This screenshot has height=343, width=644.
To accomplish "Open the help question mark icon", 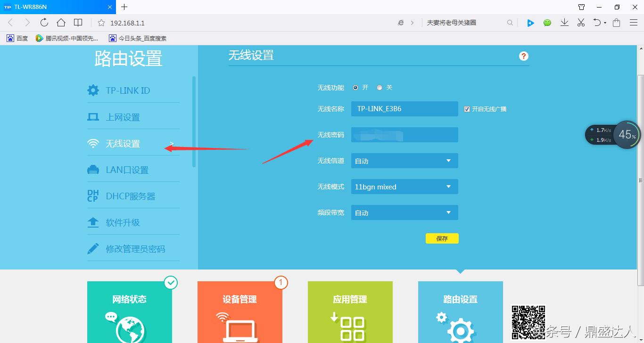I will (x=523, y=56).
